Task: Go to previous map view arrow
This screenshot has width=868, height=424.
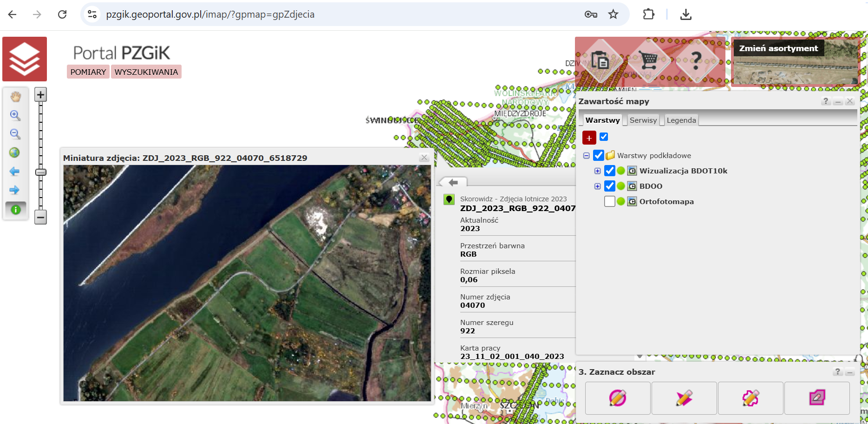Action: (x=15, y=172)
